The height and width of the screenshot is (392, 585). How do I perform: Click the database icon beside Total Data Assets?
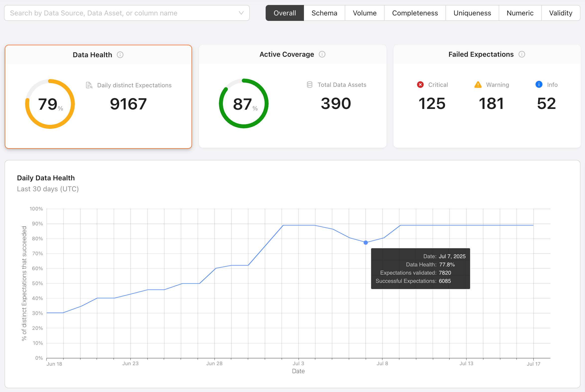click(309, 85)
